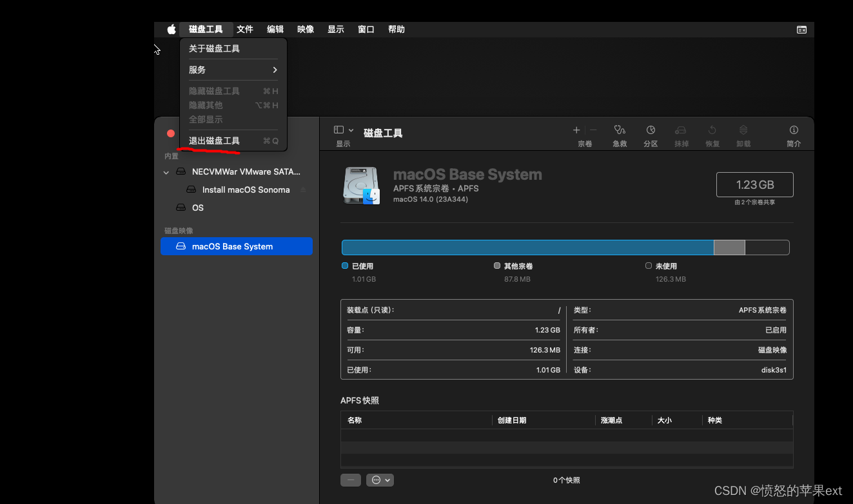
Task: Open the 文件 menu
Action: point(245,29)
